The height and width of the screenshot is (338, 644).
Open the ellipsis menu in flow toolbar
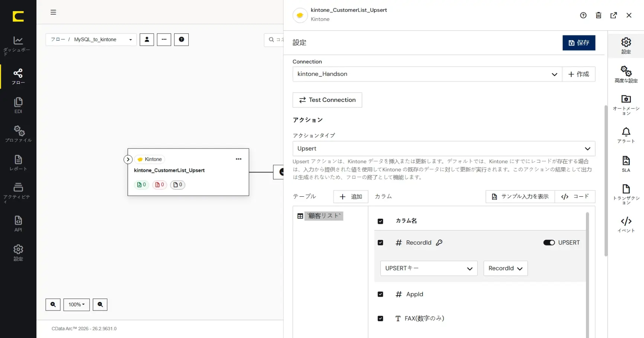[x=164, y=39]
